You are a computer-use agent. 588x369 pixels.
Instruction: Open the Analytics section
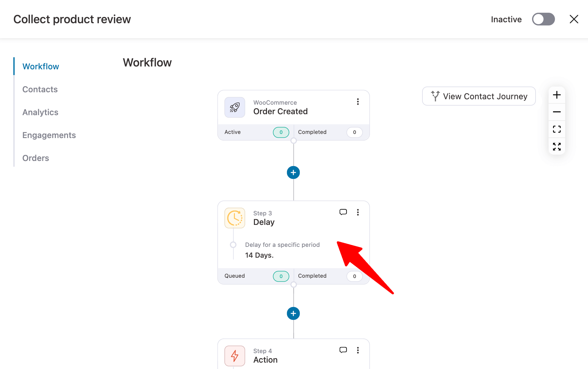click(40, 112)
